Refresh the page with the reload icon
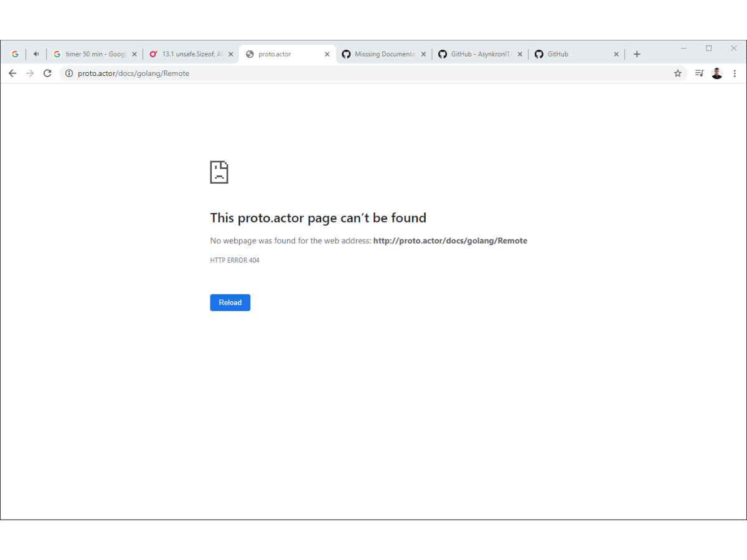This screenshot has width=747, height=560. click(x=47, y=73)
